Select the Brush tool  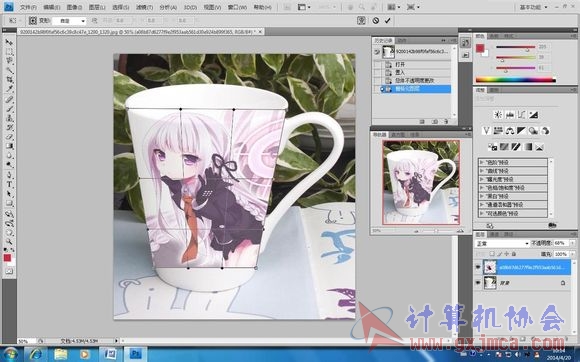9,108
